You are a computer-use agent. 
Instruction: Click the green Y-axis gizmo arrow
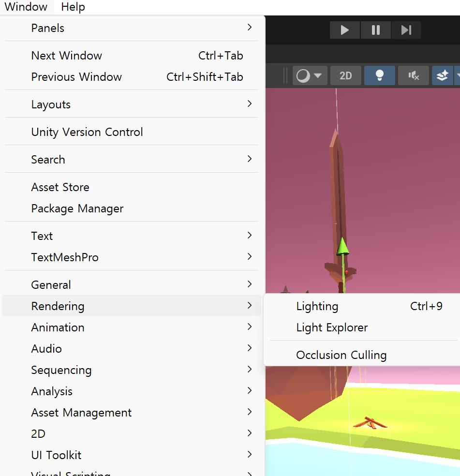pyautogui.click(x=343, y=247)
